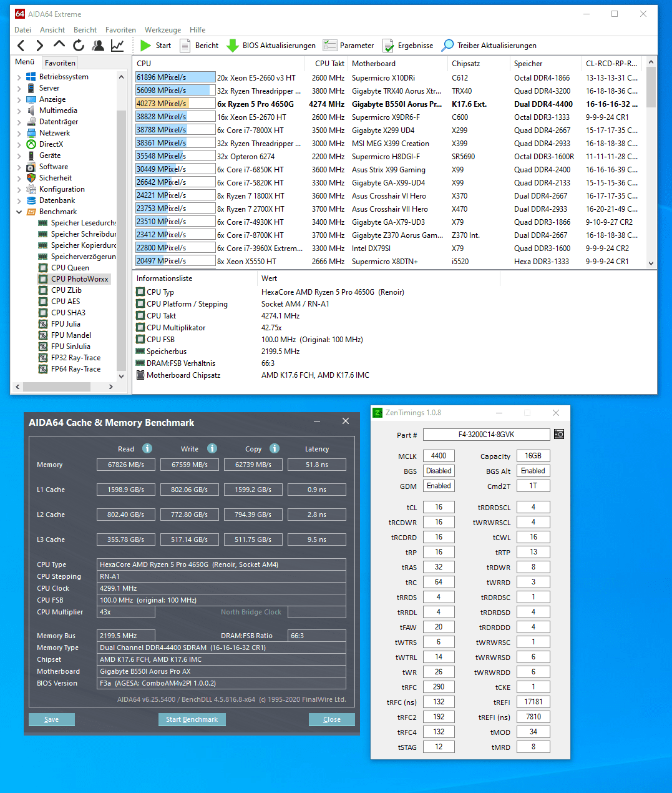Click the CPU Typ icon in the Informationsliste

tap(140, 292)
